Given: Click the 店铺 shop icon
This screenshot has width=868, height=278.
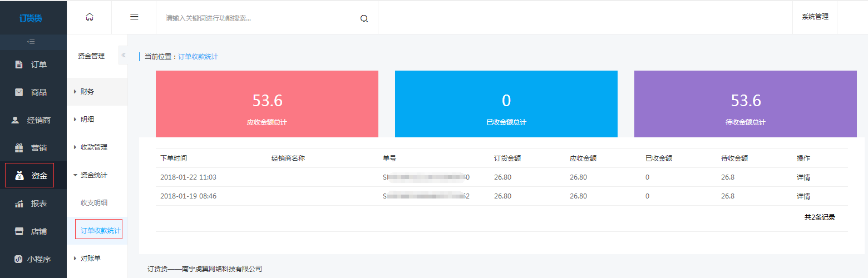Looking at the screenshot, I should tap(19, 231).
